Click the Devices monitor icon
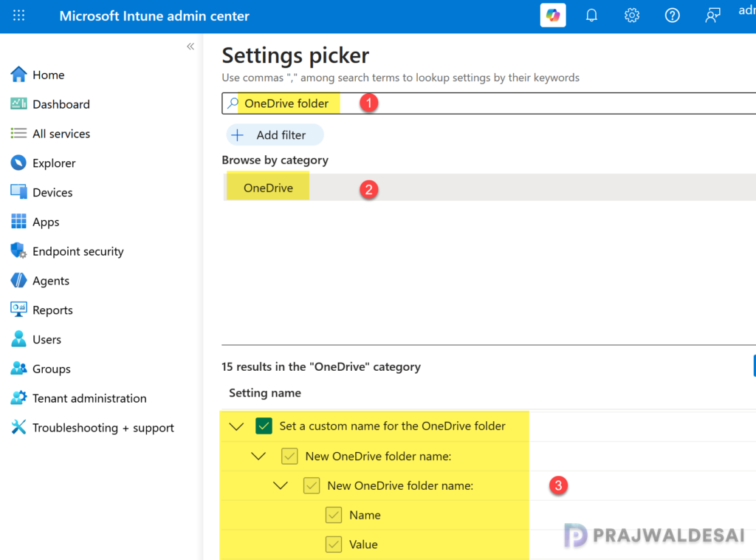Image resolution: width=756 pixels, height=560 pixels. click(18, 192)
